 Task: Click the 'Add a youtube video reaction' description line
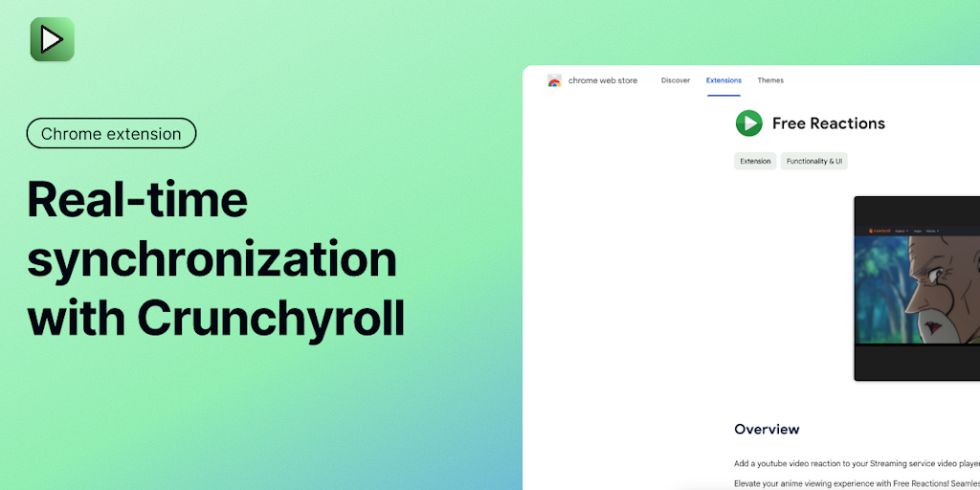tap(857, 464)
